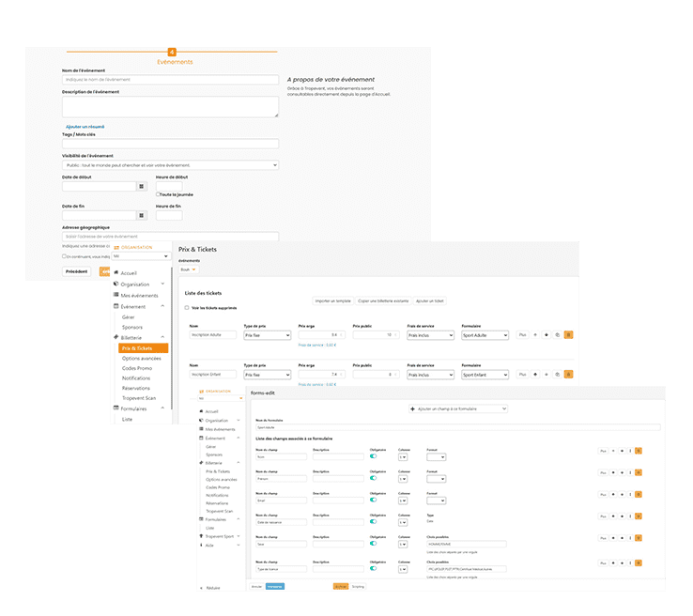
Task: Click the Précédent button
Action: 76,271
